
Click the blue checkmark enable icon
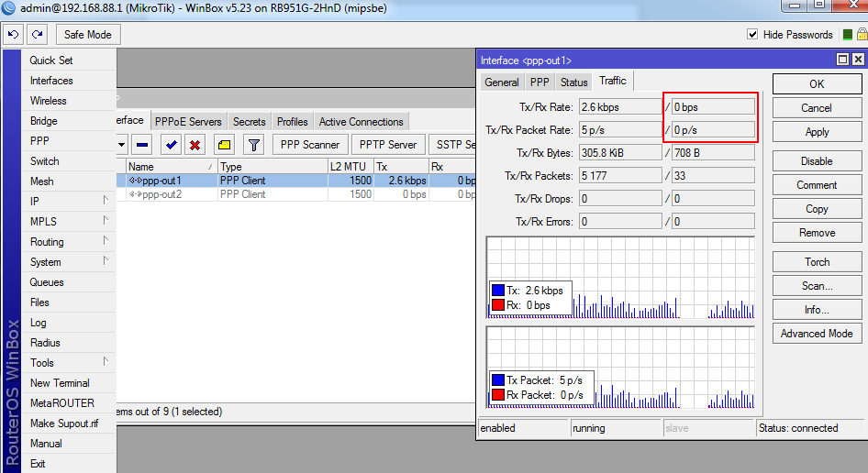pyautogui.click(x=171, y=145)
